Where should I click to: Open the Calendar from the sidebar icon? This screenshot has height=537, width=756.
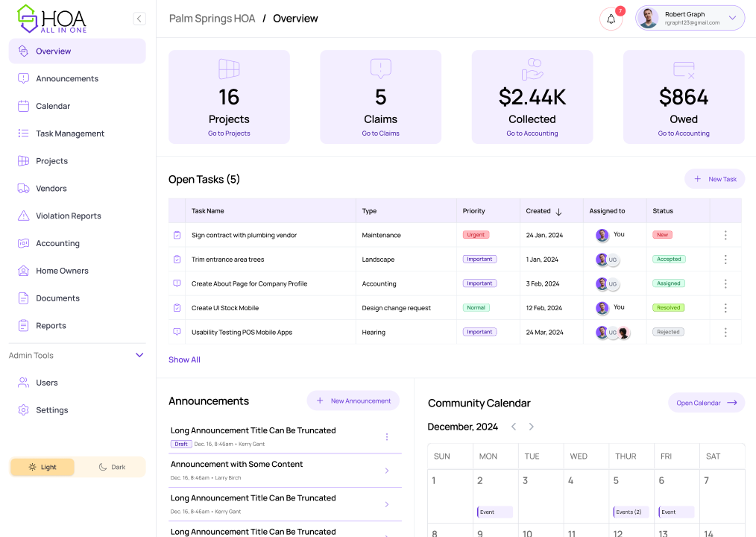[22, 106]
